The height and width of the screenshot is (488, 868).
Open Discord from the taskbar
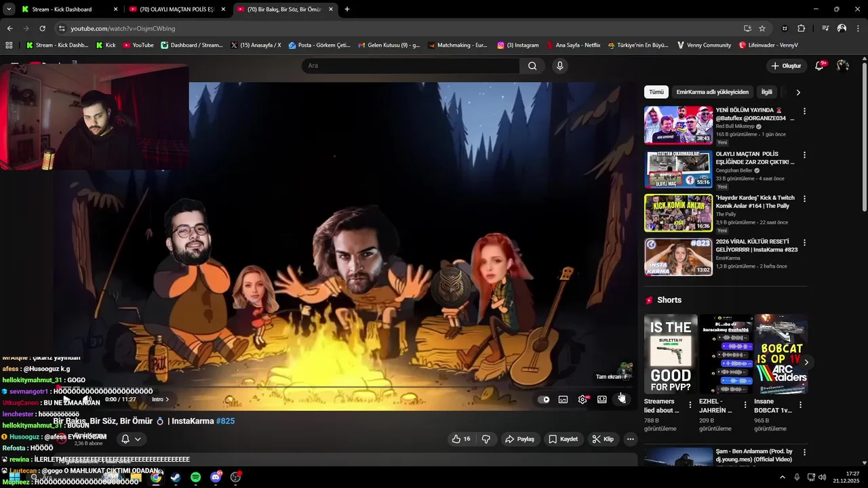(216, 477)
